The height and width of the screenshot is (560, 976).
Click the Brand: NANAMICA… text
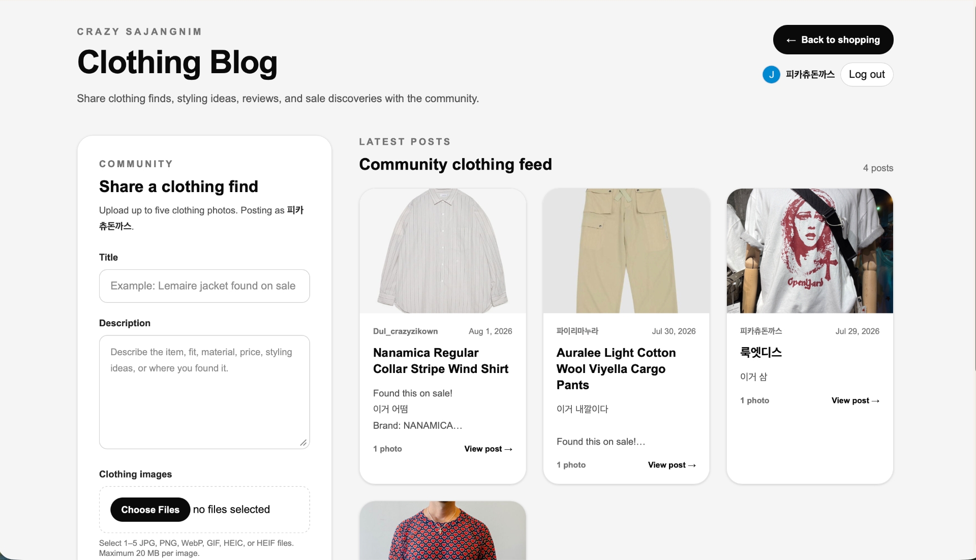click(x=417, y=426)
